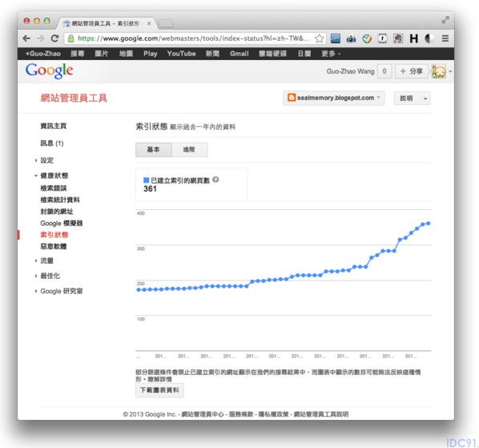Click the help question mark icon by index count
This screenshot has width=479, height=448.
point(215,180)
